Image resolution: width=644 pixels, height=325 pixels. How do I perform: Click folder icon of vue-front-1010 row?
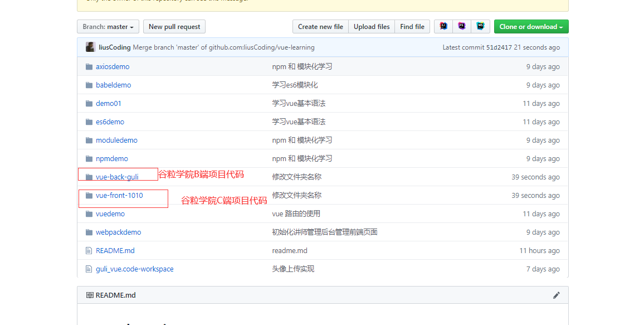pos(89,196)
